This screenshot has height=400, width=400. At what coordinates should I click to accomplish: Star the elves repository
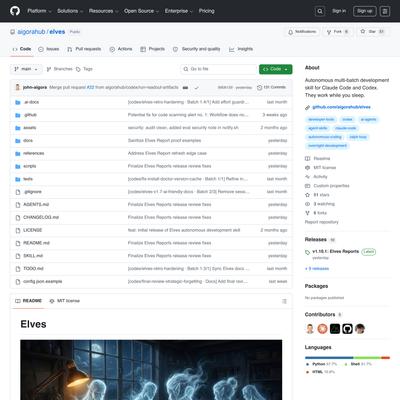click(372, 32)
